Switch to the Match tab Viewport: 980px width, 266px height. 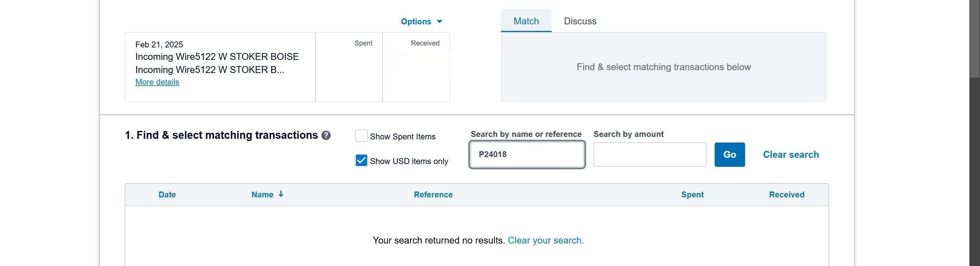pyautogui.click(x=526, y=21)
